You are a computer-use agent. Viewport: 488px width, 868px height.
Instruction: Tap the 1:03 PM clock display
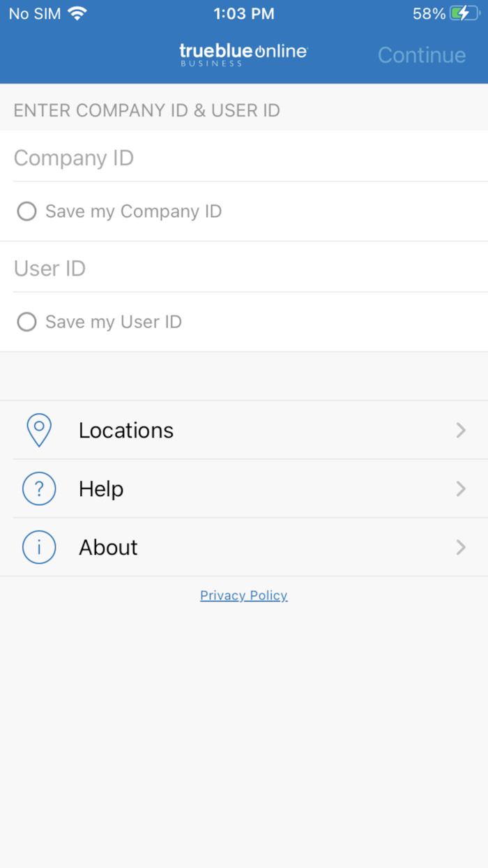[243, 13]
